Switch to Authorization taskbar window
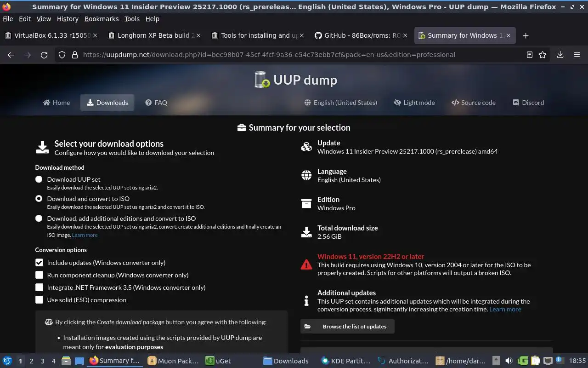588x368 pixels. 403,361
